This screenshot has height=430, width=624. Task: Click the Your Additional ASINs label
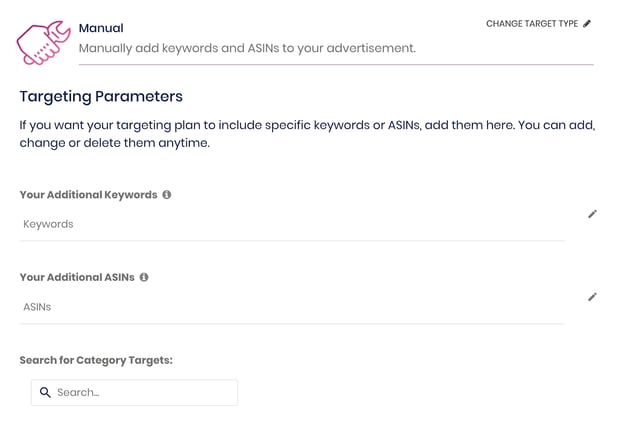[x=77, y=277]
